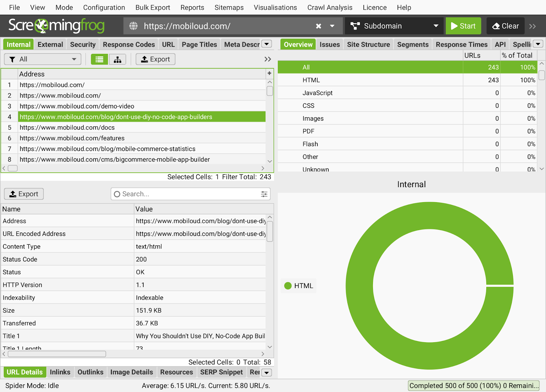This screenshot has height=392, width=546.
Task: Open search filter options sliders icon
Action: click(264, 194)
